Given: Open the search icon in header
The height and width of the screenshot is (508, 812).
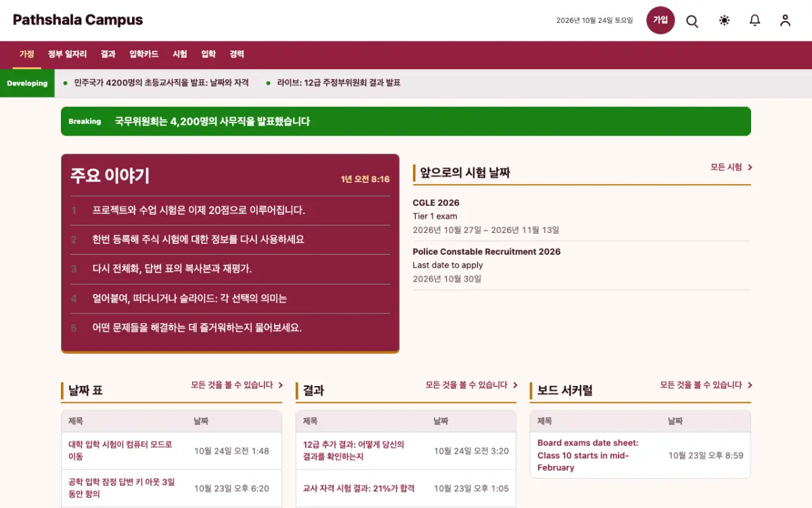Looking at the screenshot, I should 692,20.
